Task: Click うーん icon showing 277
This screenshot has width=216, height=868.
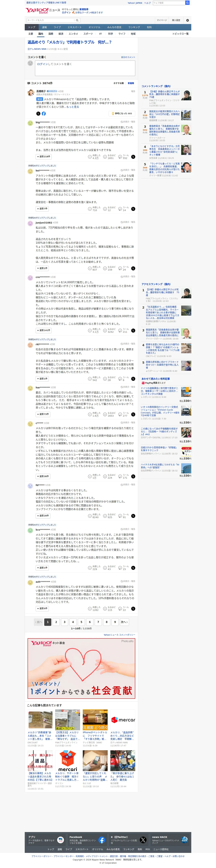Action: pos(120,414)
